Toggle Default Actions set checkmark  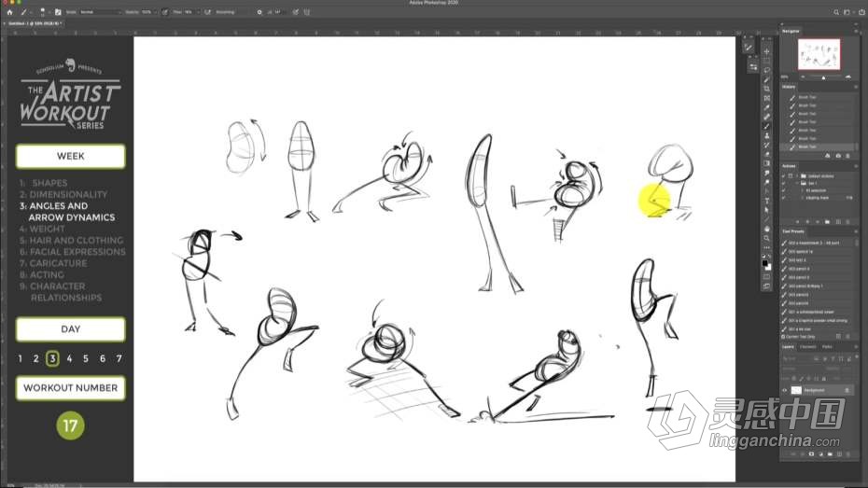(783, 176)
